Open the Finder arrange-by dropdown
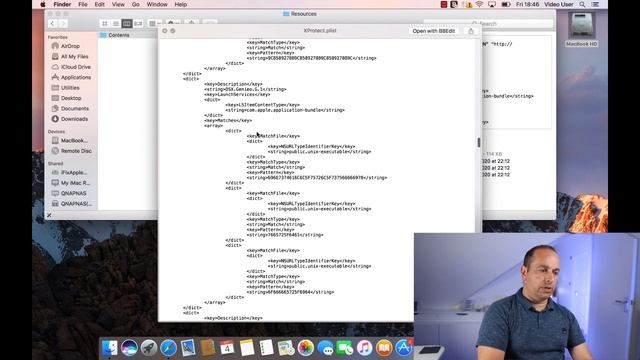Screen dimensions: 640x360 pyautogui.click(x=154, y=24)
